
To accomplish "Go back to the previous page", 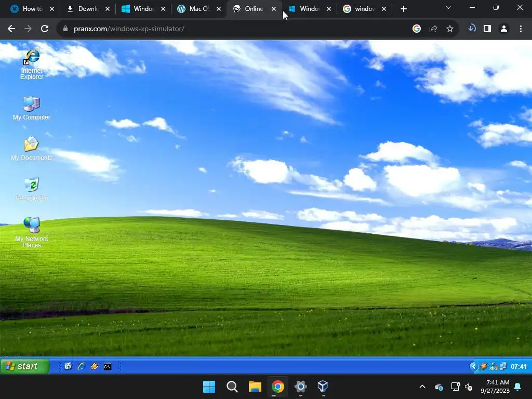I will pyautogui.click(x=11, y=29).
